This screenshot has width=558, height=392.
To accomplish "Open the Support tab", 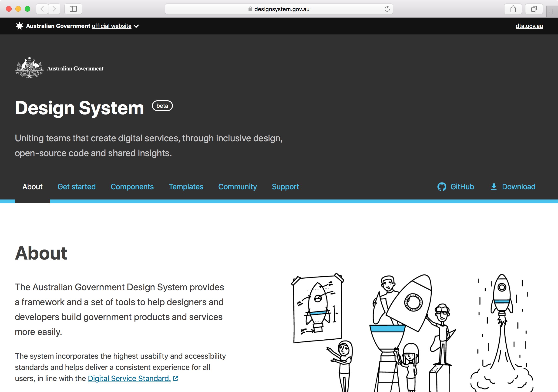I will [x=285, y=187].
